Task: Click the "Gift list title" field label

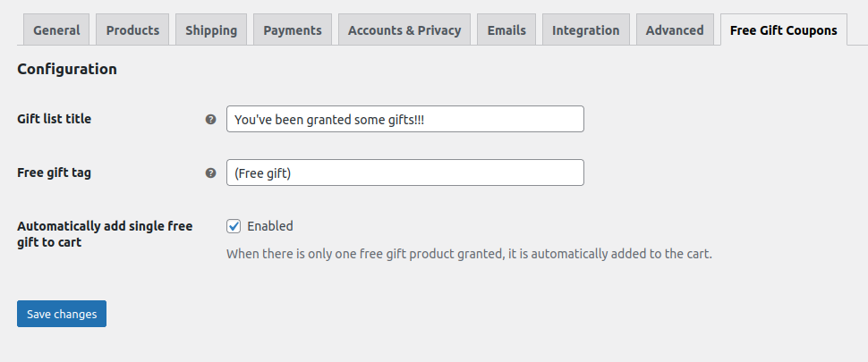Action: tap(55, 119)
